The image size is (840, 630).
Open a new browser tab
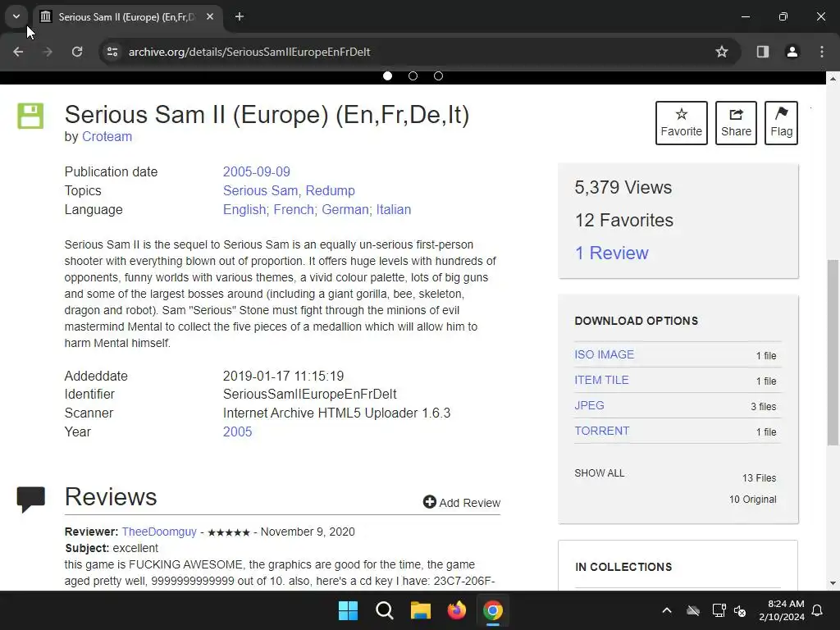240,16
